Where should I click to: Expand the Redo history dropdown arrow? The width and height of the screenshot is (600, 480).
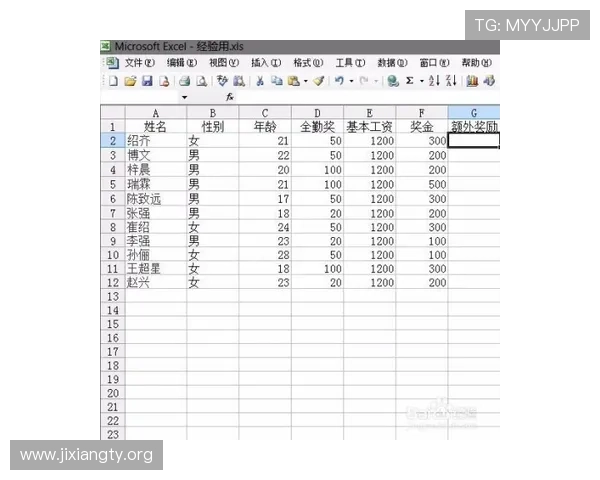(x=376, y=81)
